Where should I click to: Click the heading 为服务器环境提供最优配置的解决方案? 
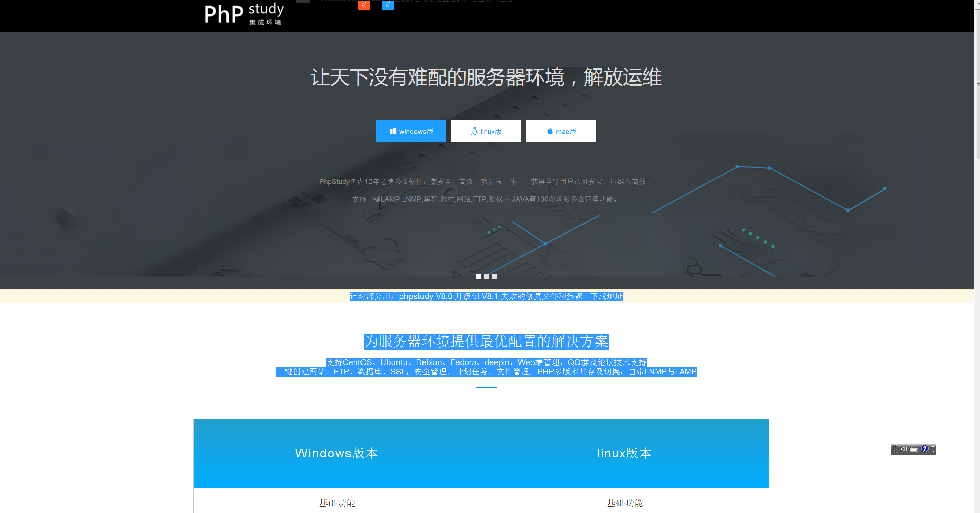click(486, 342)
